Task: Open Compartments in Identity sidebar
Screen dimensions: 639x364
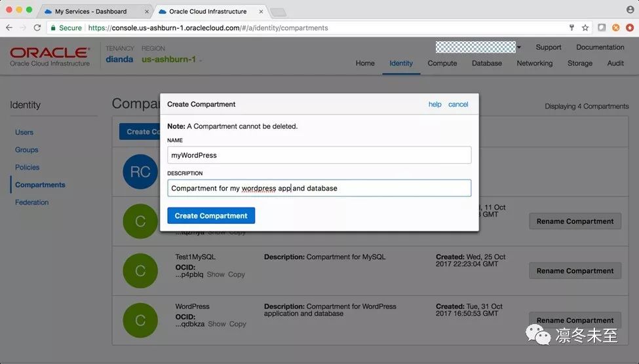Action: [x=40, y=185]
